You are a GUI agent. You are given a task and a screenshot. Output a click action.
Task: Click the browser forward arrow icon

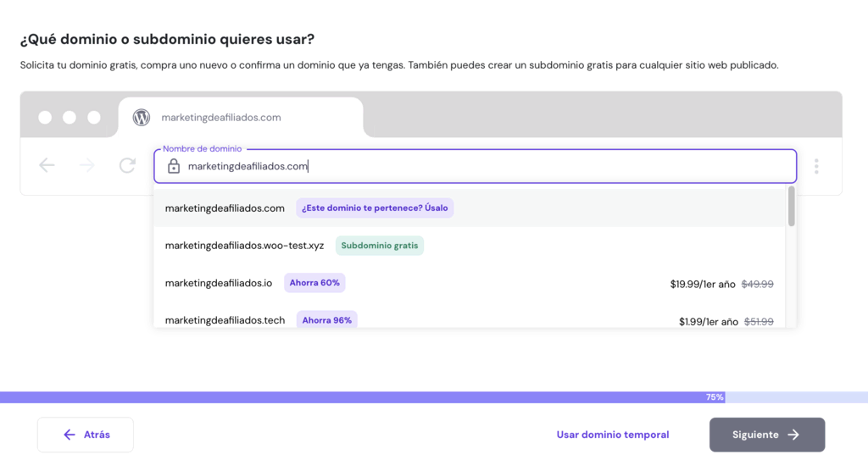click(86, 166)
